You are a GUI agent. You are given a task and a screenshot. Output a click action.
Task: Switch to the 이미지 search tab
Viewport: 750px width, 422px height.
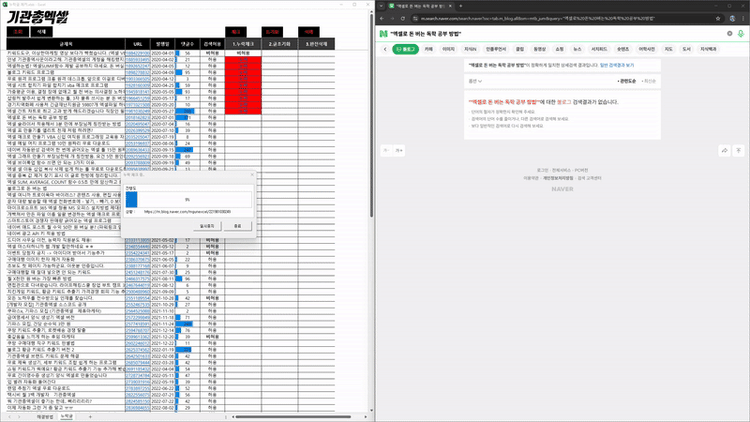[x=448, y=49]
